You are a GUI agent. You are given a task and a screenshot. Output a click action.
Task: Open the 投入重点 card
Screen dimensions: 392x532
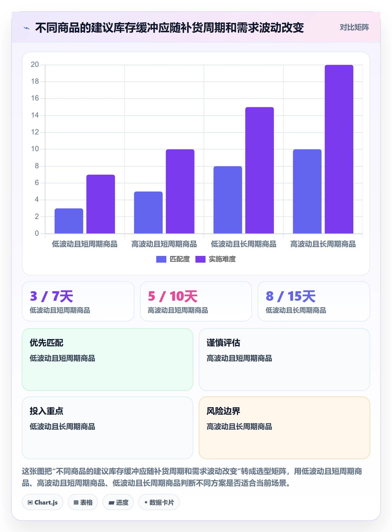pyautogui.click(x=108, y=428)
